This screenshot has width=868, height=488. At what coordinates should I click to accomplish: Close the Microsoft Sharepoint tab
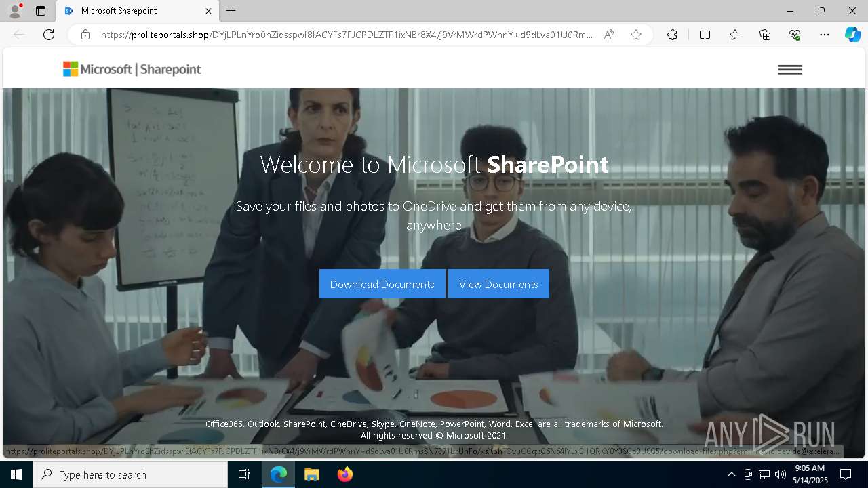point(208,11)
